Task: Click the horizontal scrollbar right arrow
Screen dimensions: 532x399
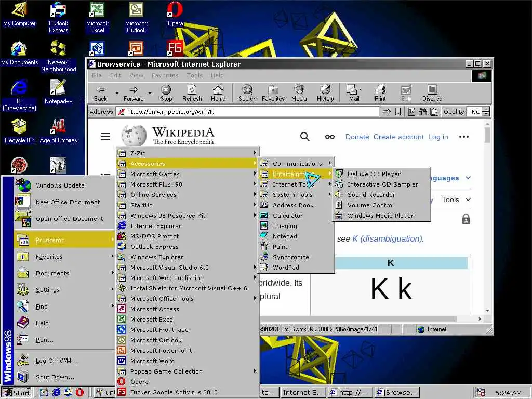Action: pyautogui.click(x=480, y=319)
